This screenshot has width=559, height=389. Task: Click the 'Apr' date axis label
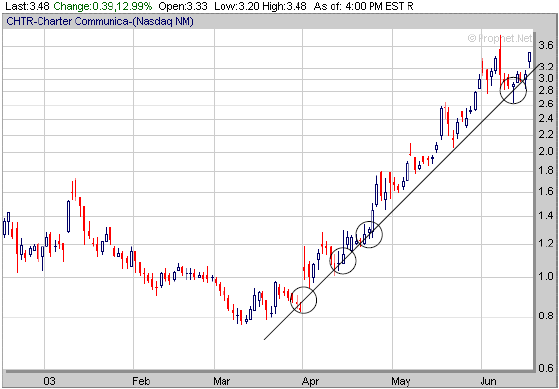pyautogui.click(x=311, y=381)
